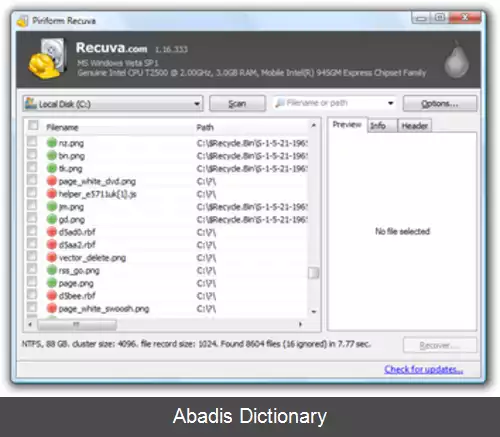The width and height of the screenshot is (500, 437).
Task: Click the Recover button
Action: (440, 345)
